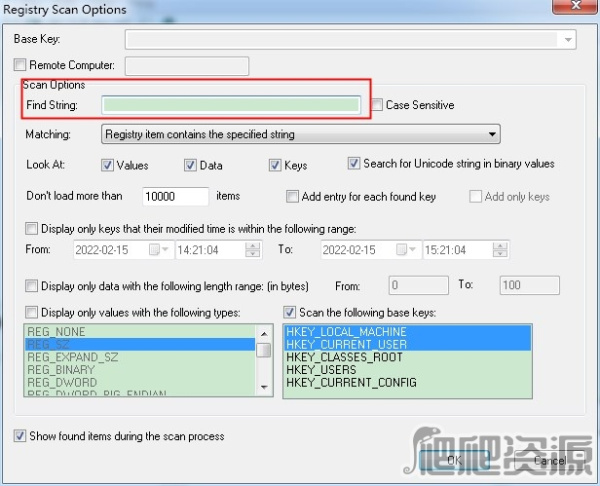The height and width of the screenshot is (486, 600).
Task: Open the To date picker dropdown
Action: (x=406, y=250)
